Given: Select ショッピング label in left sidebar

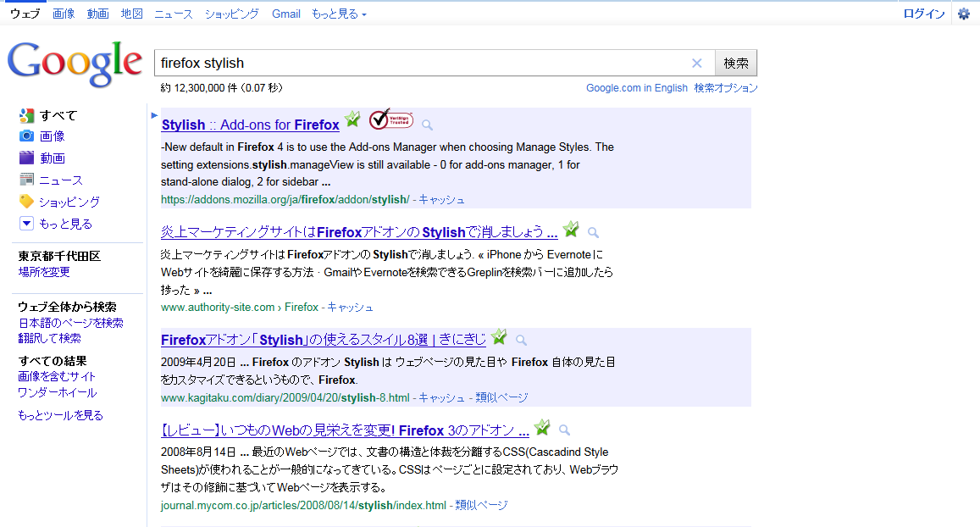Looking at the screenshot, I should 69,202.
